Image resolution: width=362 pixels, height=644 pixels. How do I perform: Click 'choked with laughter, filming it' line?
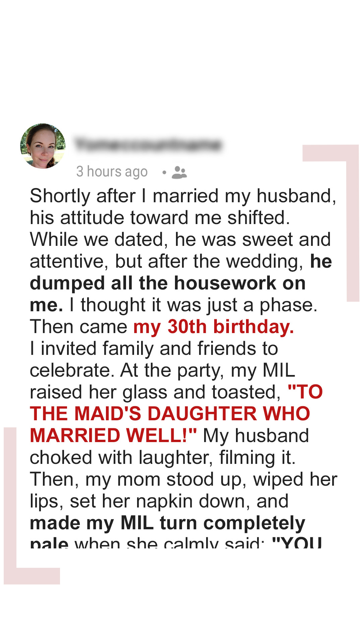click(x=163, y=458)
